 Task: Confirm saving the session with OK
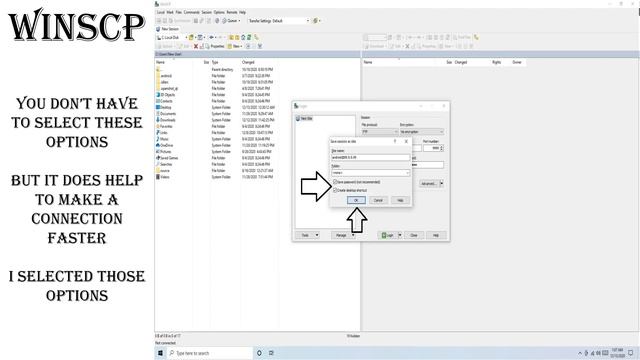(x=356, y=200)
